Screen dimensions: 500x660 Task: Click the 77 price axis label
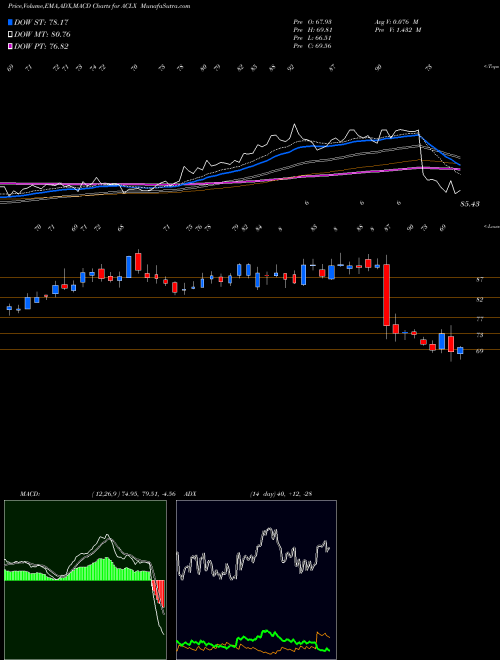479,319
